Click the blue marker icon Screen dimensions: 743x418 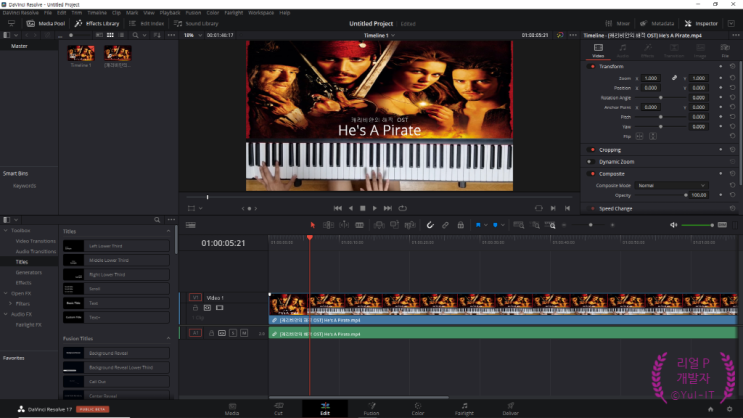pos(495,225)
